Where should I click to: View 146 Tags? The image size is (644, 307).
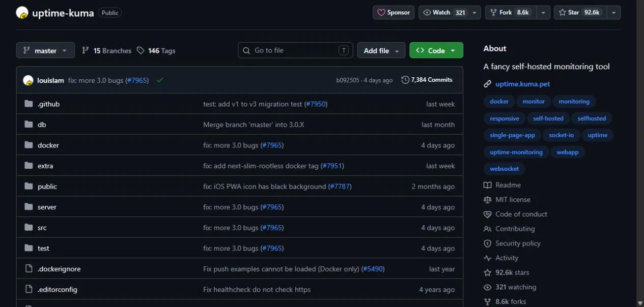pyautogui.click(x=156, y=51)
